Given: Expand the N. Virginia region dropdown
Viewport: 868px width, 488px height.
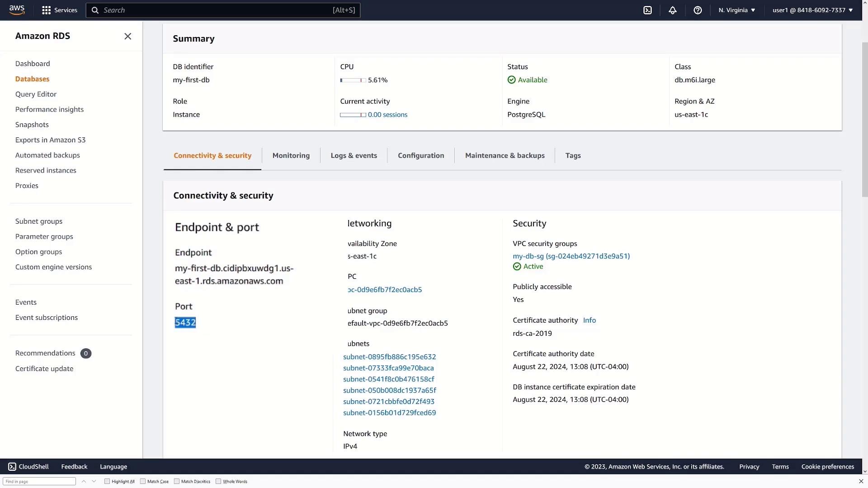Looking at the screenshot, I should tap(736, 10).
